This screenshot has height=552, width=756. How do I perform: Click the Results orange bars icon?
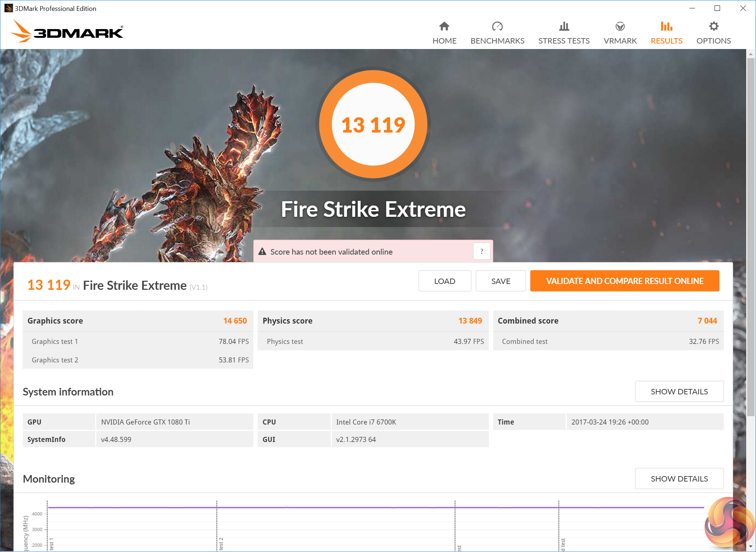666,27
